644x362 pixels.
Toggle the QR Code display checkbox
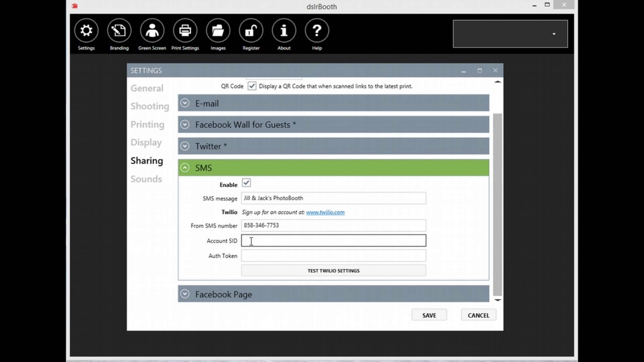tap(252, 86)
